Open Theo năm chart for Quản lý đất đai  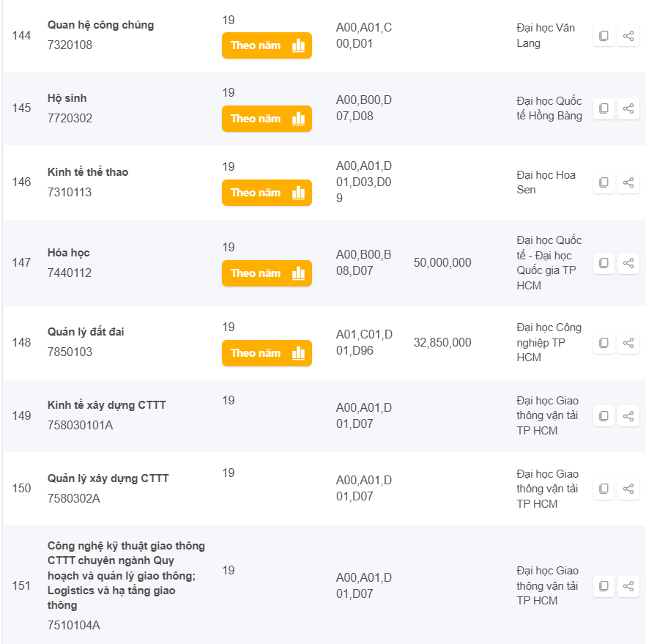click(x=267, y=353)
